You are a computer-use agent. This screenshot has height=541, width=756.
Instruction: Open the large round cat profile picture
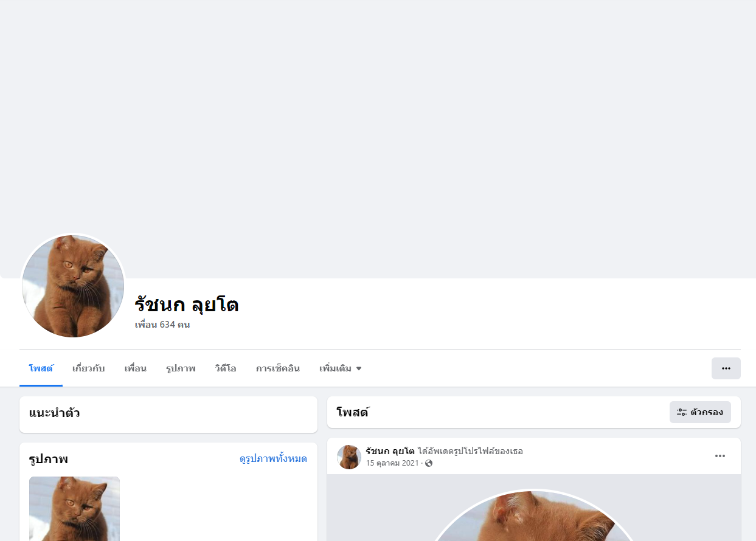coord(73,286)
